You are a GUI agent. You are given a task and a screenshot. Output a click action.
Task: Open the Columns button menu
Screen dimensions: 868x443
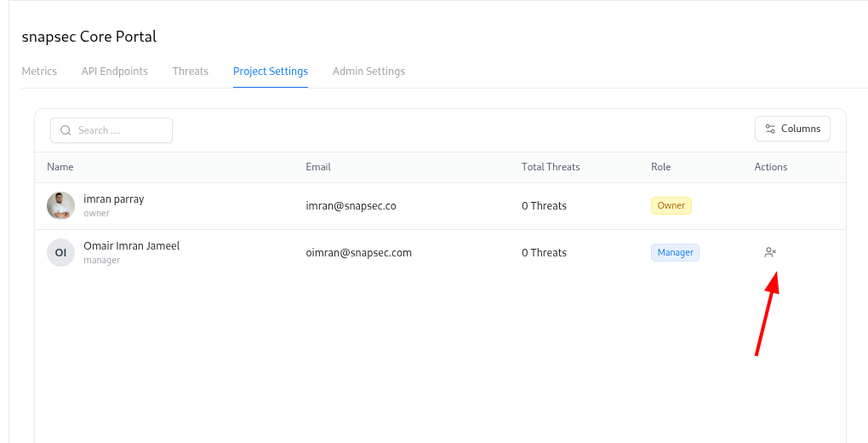pos(793,129)
